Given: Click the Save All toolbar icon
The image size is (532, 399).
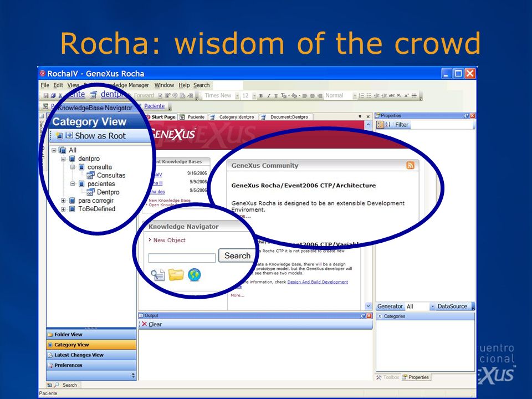Looking at the screenshot, I should [53, 96].
